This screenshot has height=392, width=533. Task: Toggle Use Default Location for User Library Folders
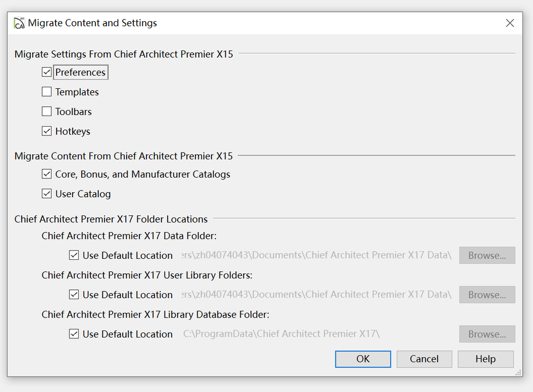click(74, 295)
